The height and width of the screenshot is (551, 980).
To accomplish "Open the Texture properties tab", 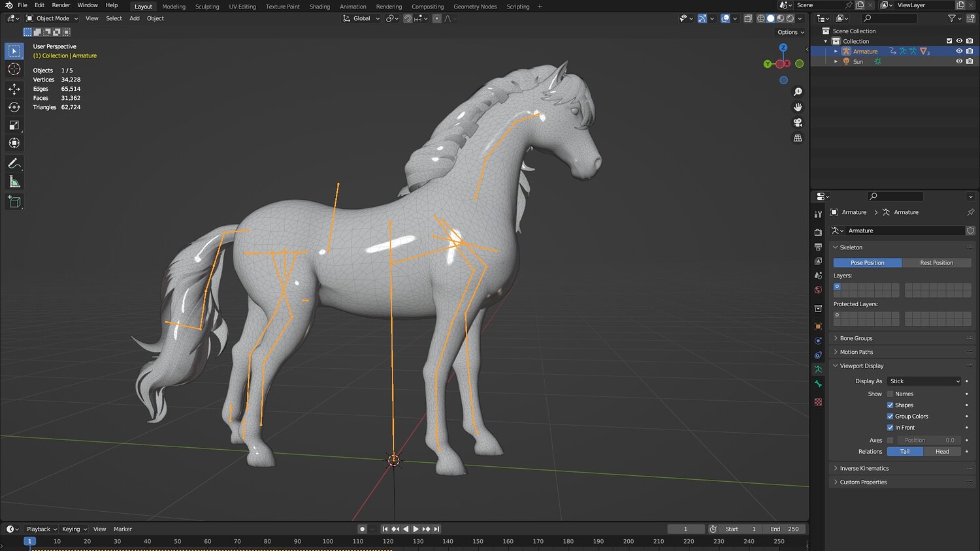I will [818, 402].
